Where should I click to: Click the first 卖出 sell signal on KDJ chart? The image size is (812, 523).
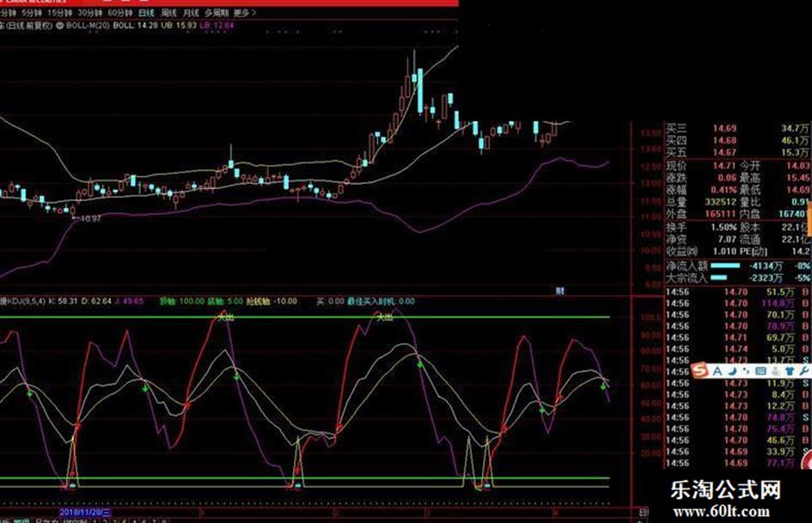[226, 317]
